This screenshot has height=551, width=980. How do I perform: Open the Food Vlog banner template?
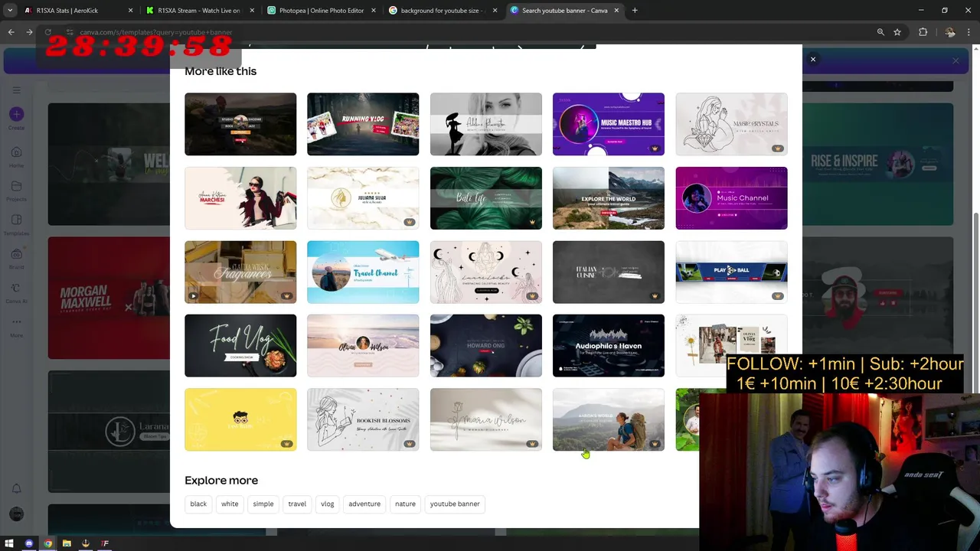pyautogui.click(x=240, y=346)
